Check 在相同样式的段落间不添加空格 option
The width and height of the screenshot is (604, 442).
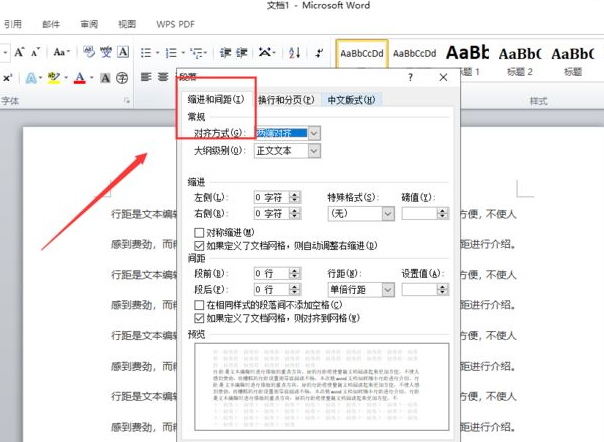pos(198,304)
